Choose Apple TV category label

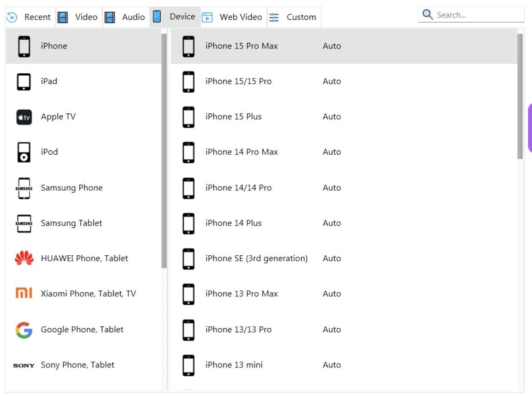coord(58,117)
